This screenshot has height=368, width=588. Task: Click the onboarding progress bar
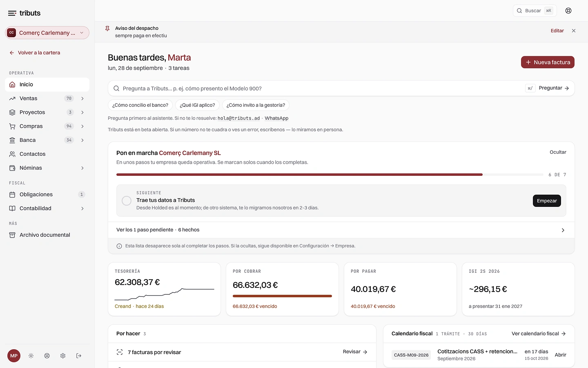[330, 175]
